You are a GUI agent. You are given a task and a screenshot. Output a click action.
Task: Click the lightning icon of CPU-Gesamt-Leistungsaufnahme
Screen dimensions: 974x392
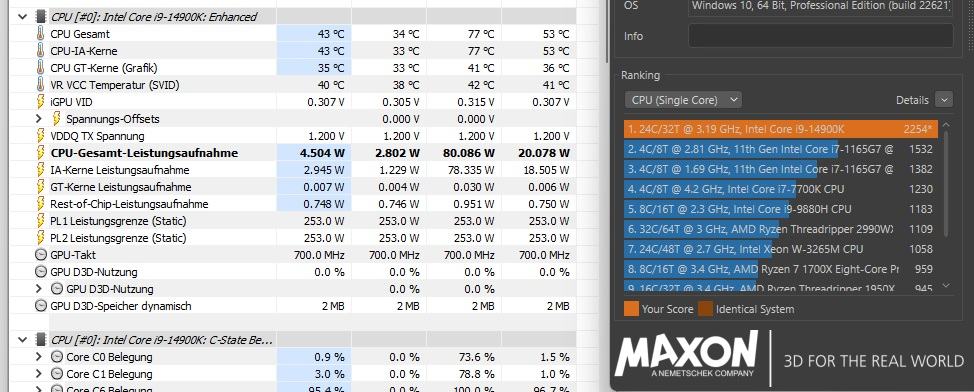[x=41, y=153]
